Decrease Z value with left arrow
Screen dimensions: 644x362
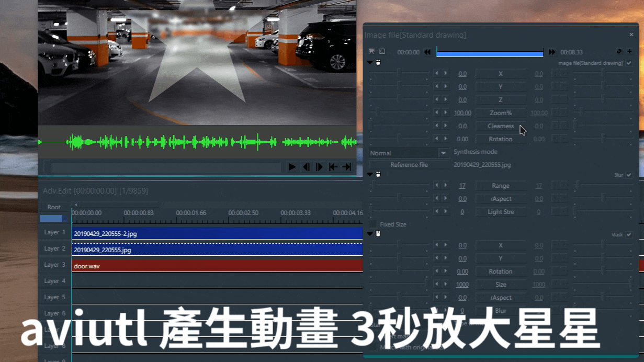(x=437, y=99)
